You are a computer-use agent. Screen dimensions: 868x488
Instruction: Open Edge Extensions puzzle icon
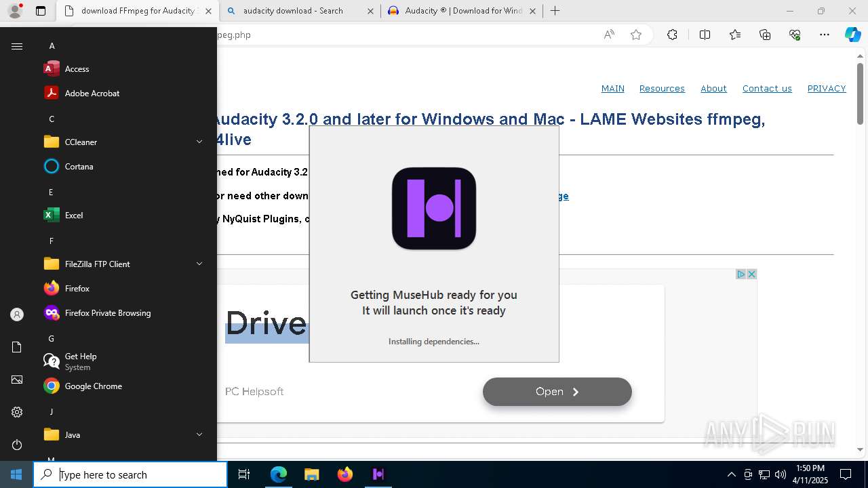(x=672, y=35)
